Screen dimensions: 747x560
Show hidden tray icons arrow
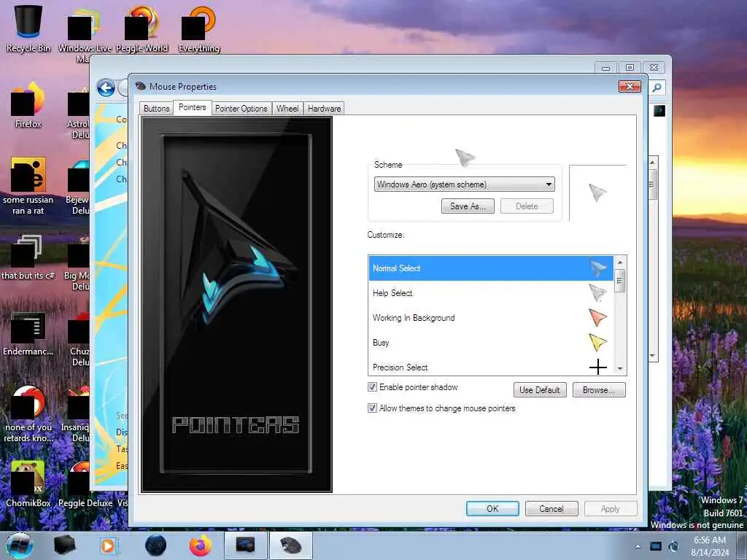638,546
